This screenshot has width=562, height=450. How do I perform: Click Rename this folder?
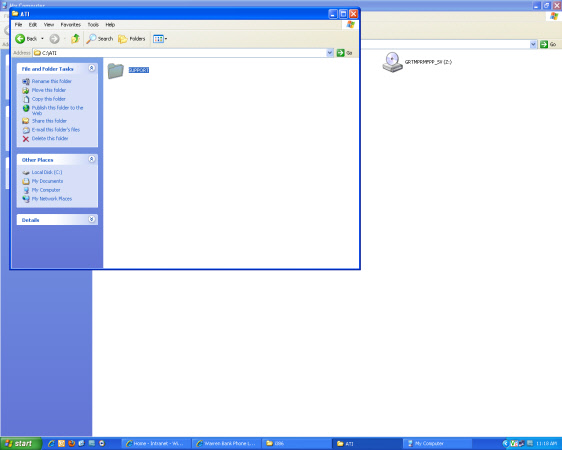pyautogui.click(x=52, y=81)
